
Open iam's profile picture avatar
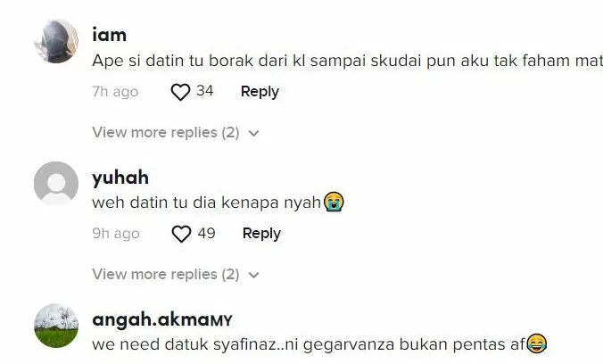(56, 41)
